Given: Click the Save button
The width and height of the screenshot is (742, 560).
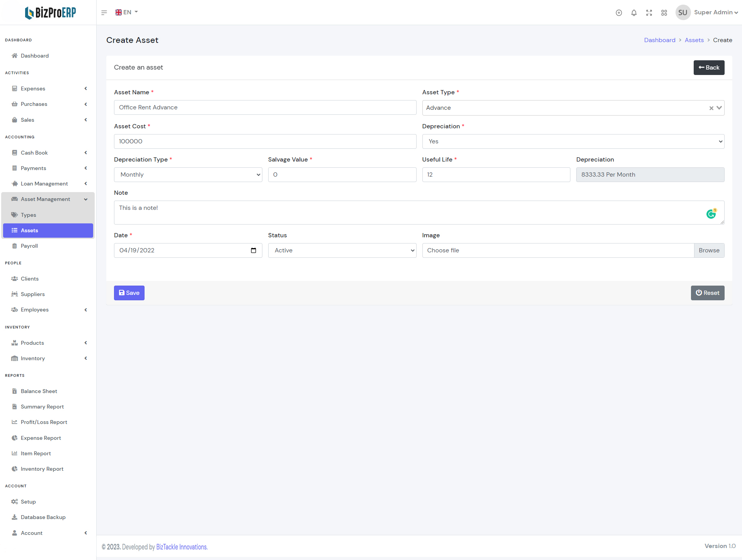Looking at the screenshot, I should pos(129,293).
